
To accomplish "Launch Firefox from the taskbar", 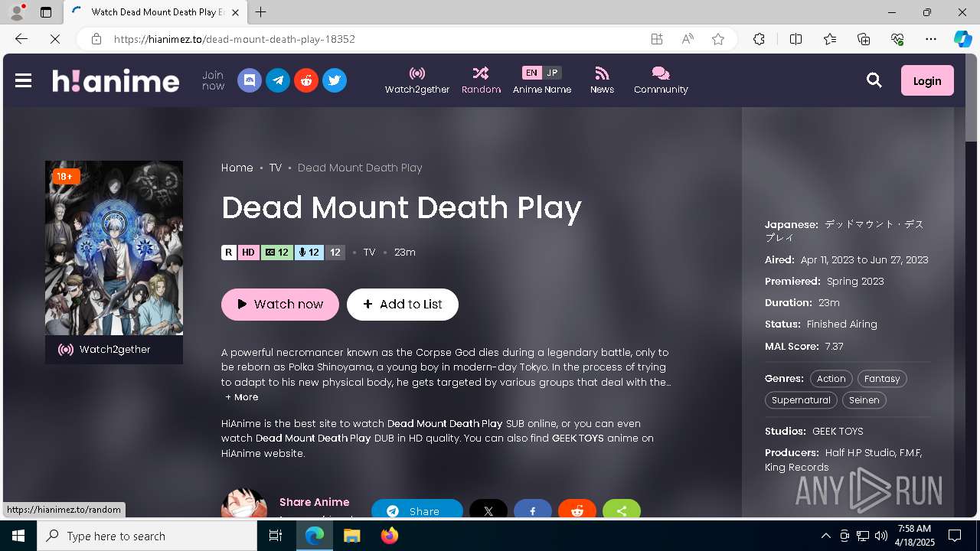I will [x=390, y=536].
